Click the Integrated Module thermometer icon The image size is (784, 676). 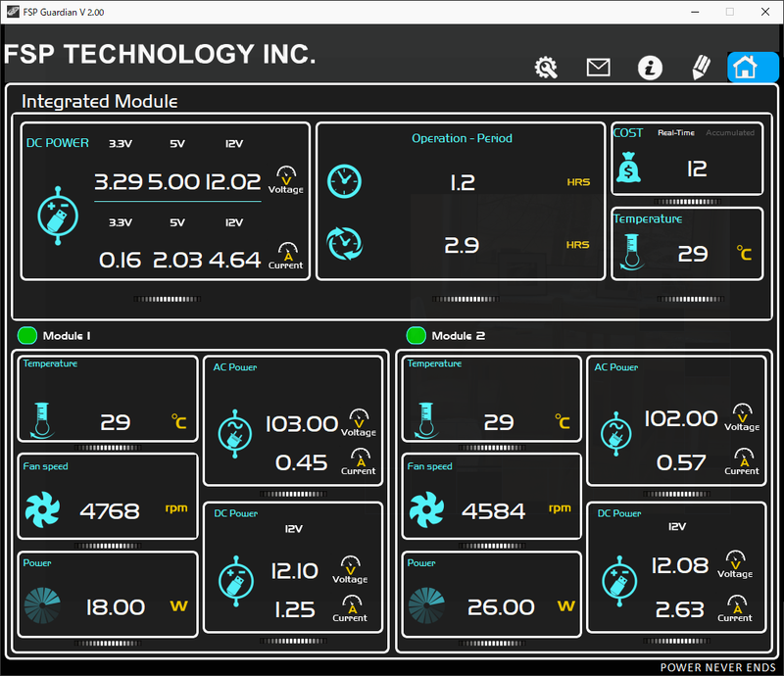(631, 253)
